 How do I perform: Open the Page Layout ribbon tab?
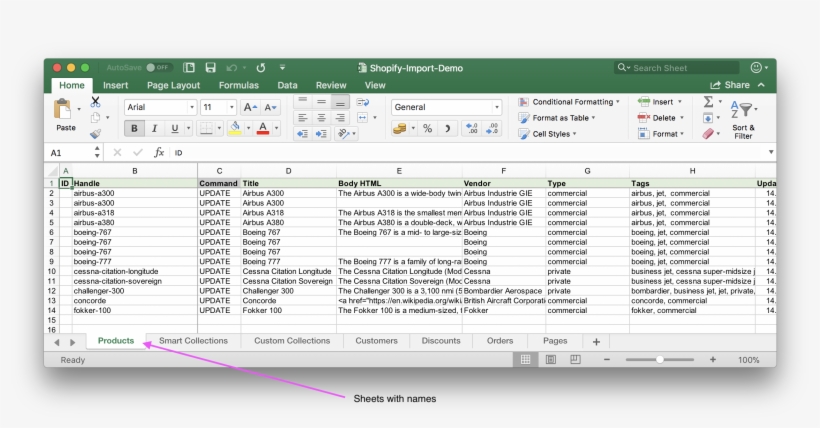tap(173, 85)
